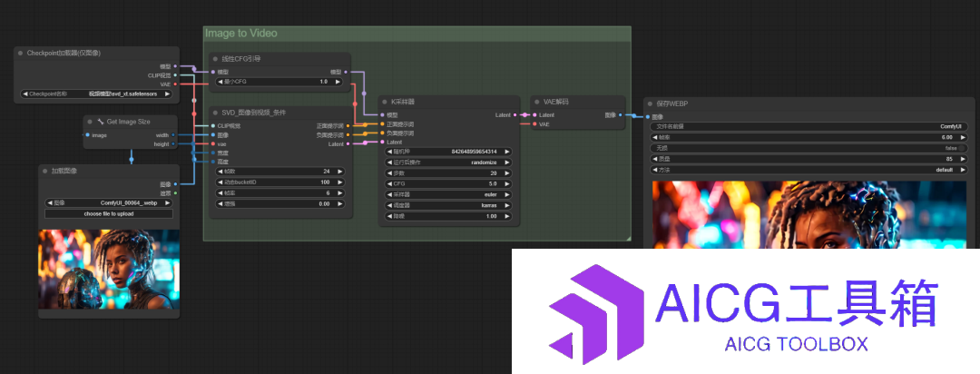Screen dimensions: 980x374
Task: Collapse the VAE解码 node via its title dot
Action: [x=537, y=102]
